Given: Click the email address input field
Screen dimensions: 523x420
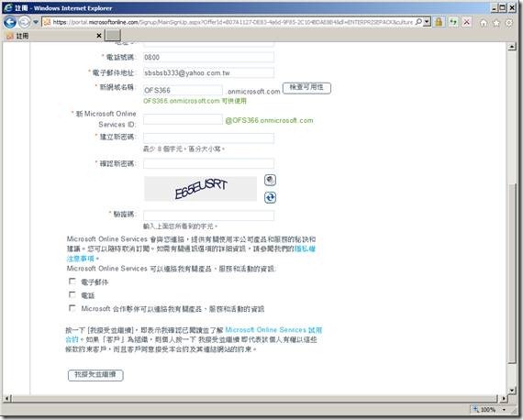Looking at the screenshot, I should (x=208, y=72).
